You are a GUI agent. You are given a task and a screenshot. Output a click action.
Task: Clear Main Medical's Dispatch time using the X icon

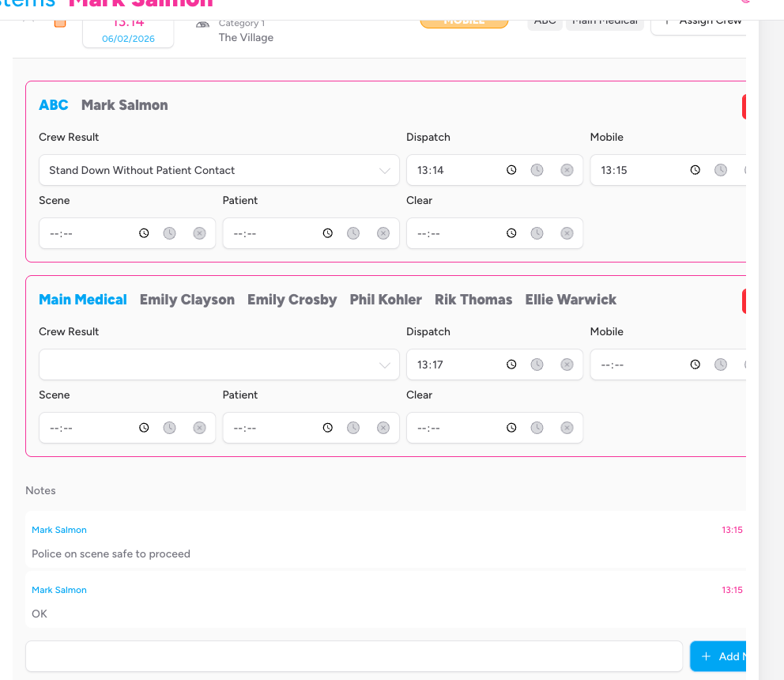[x=567, y=364]
